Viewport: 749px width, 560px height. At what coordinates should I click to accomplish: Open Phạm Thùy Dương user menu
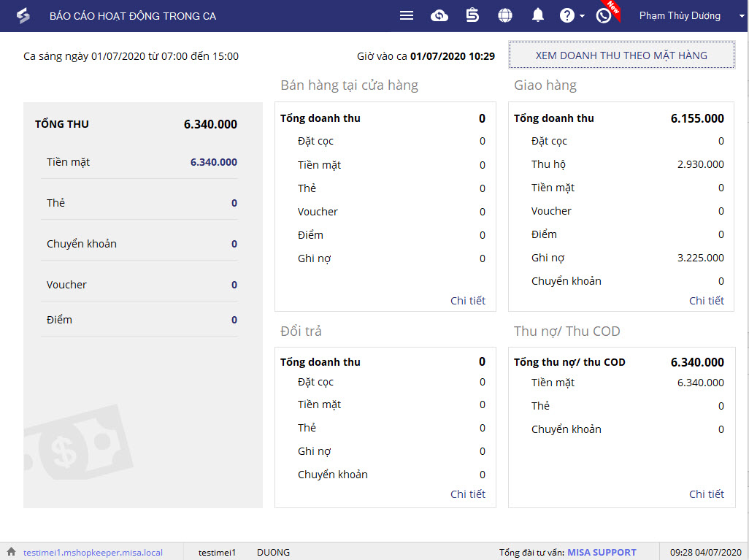pyautogui.click(x=679, y=16)
